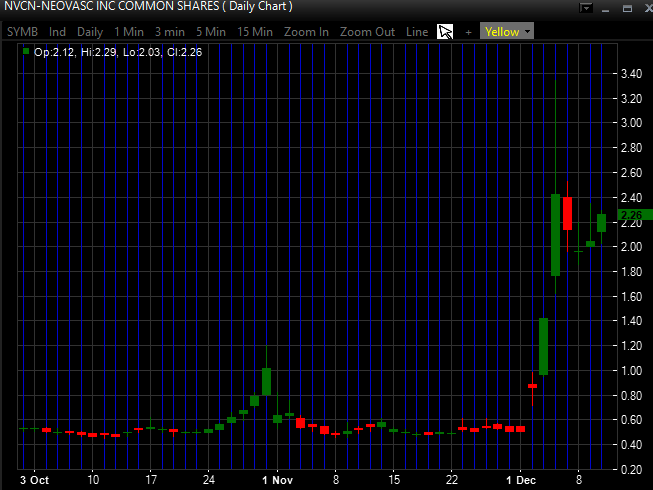Click Zoom Out button
653x490 pixels.
[367, 32]
